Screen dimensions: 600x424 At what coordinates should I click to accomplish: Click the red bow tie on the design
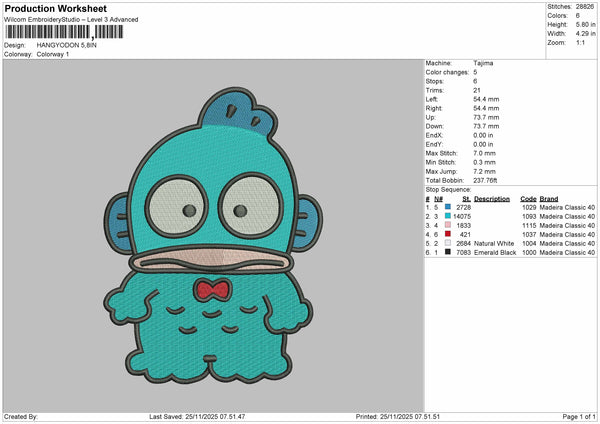pos(207,290)
